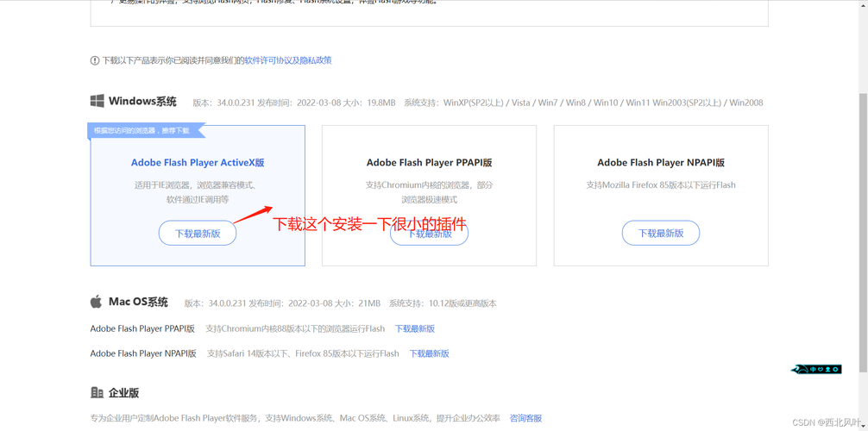Select 企业版 section heading
868x431 pixels.
[x=124, y=393]
